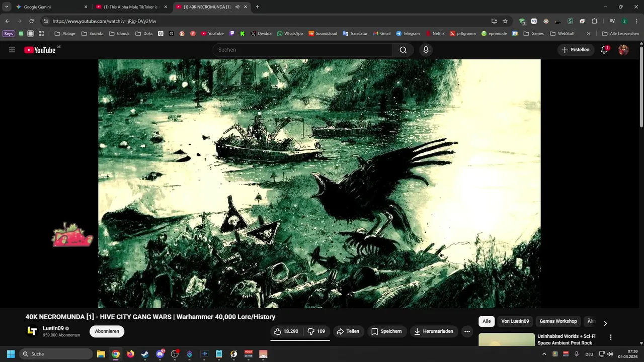Select the Alle filter chip

(487, 321)
